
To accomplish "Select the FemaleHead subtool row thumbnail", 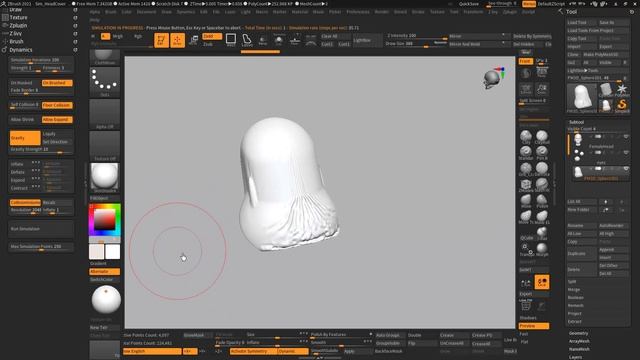I will tap(578, 140).
